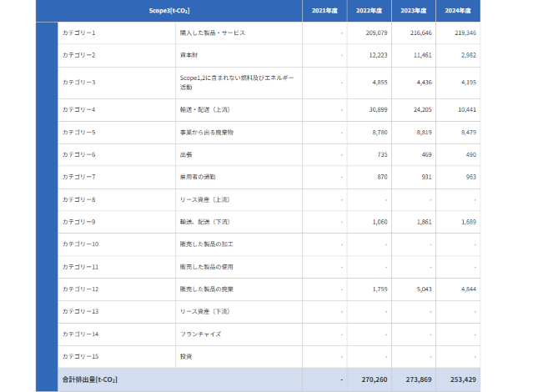
Task: Click value 1,060 in the table
Action: click(x=380, y=222)
